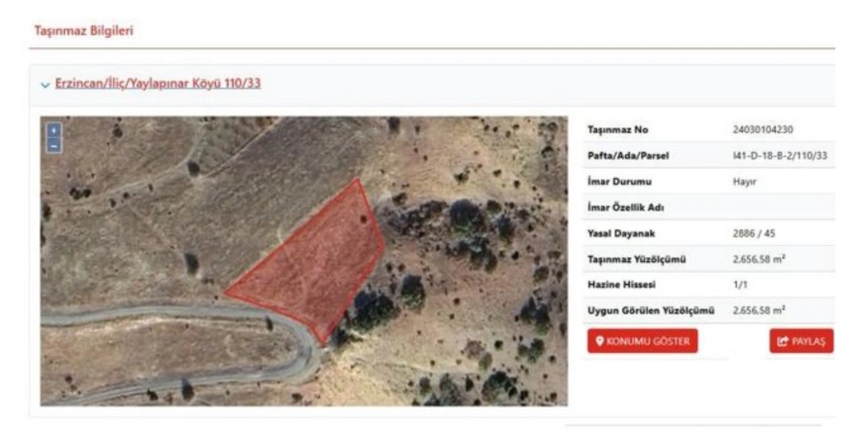This screenshot has height=438, width=868.
Task: Show location with the KONUMU GÖSTER button
Action: (x=642, y=341)
